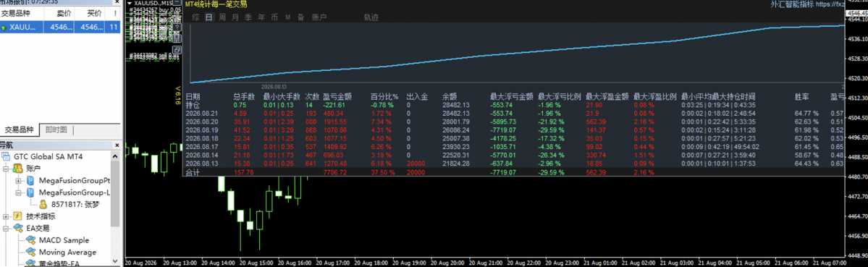Expand the 技术指标 indicators node
Image resolution: width=868 pixels, height=267 pixels.
pyautogui.click(x=7, y=216)
